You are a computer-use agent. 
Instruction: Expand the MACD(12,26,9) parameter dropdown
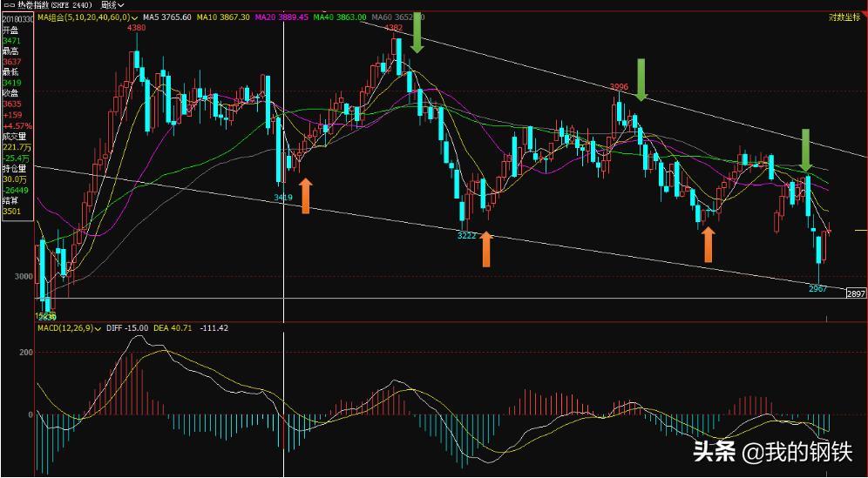(x=99, y=327)
